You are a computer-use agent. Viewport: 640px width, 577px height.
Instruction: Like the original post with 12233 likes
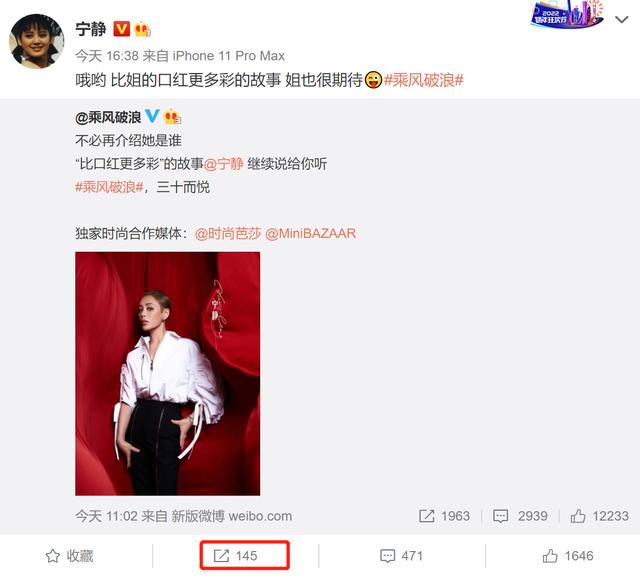pyautogui.click(x=599, y=516)
